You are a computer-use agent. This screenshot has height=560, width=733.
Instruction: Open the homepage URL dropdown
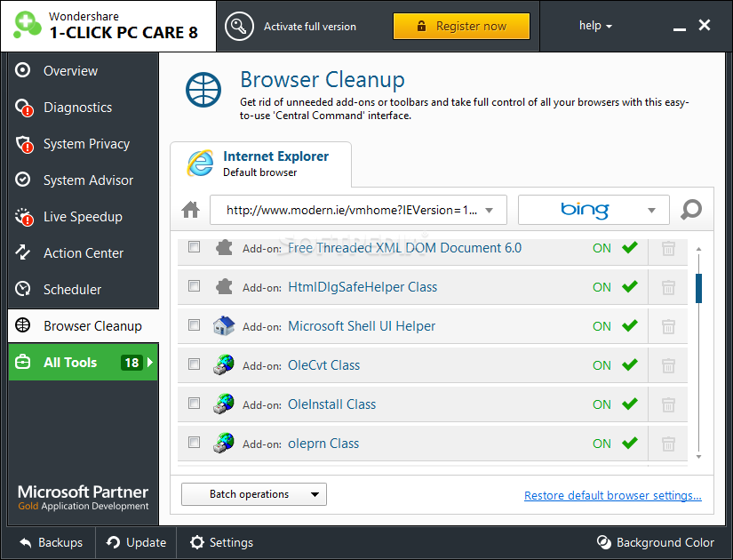[489, 211]
